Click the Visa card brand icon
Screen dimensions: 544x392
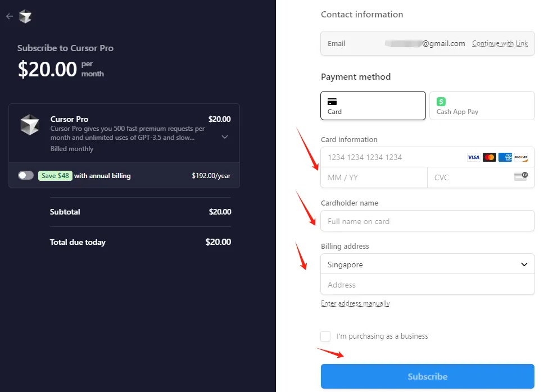pos(474,157)
